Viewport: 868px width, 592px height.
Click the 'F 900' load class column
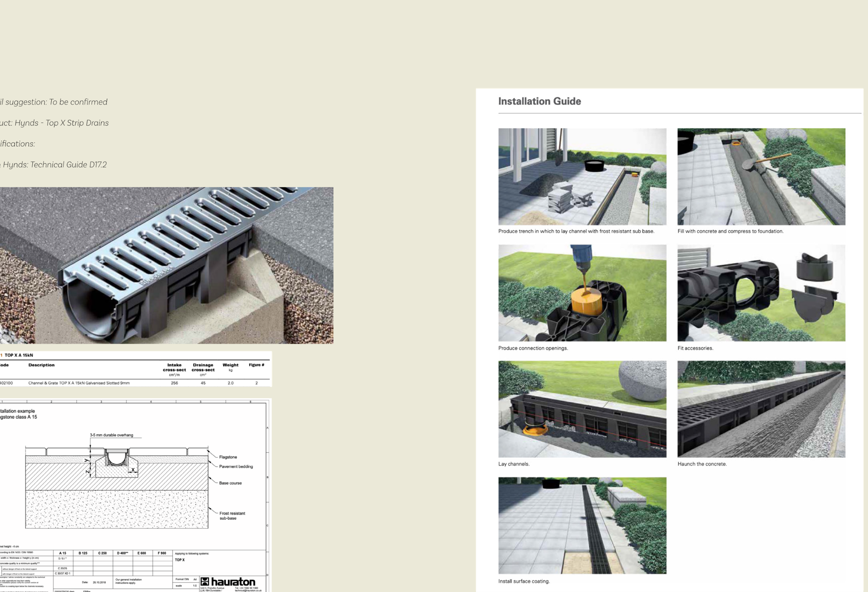(162, 553)
